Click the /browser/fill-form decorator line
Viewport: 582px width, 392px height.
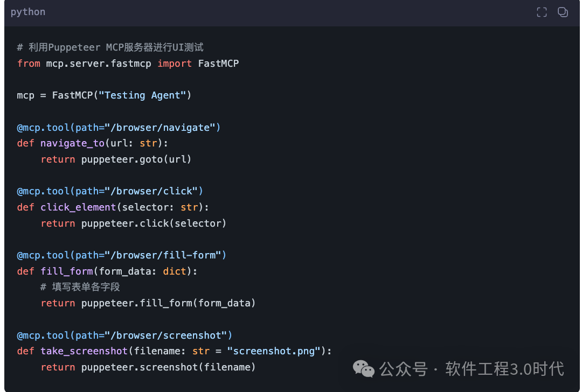click(x=122, y=255)
